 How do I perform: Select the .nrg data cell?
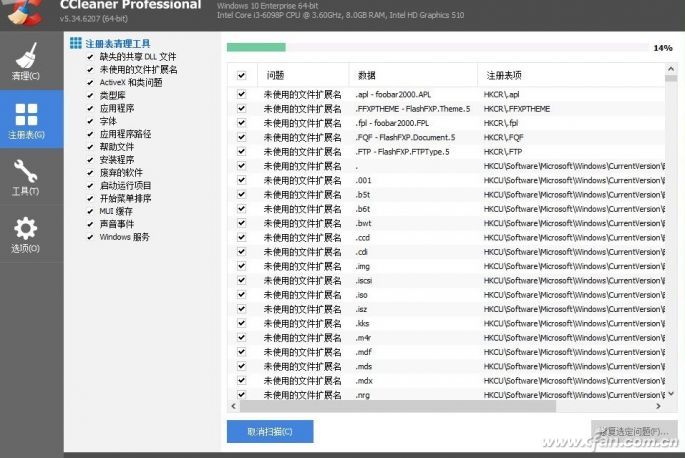363,395
